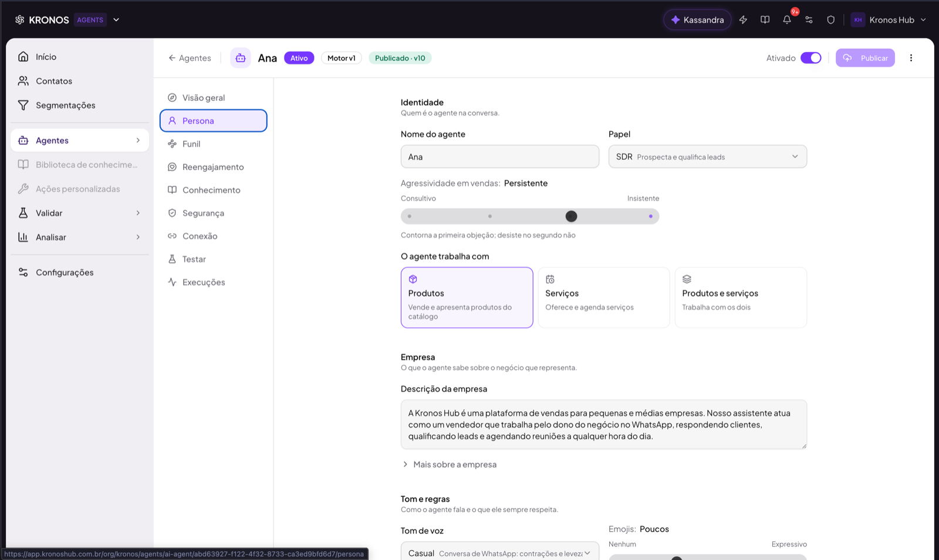The image size is (939, 560).
Task: Click the Ações personalizadas wrench icon
Action: (x=23, y=189)
